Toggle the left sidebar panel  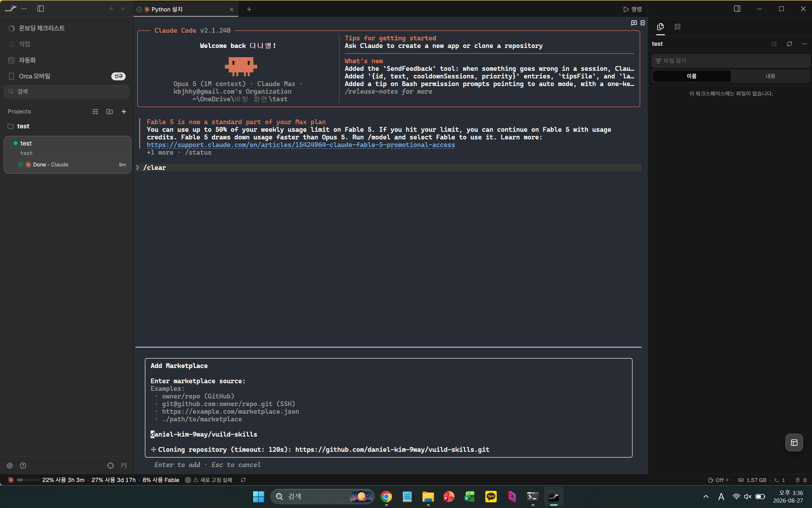[x=41, y=9]
